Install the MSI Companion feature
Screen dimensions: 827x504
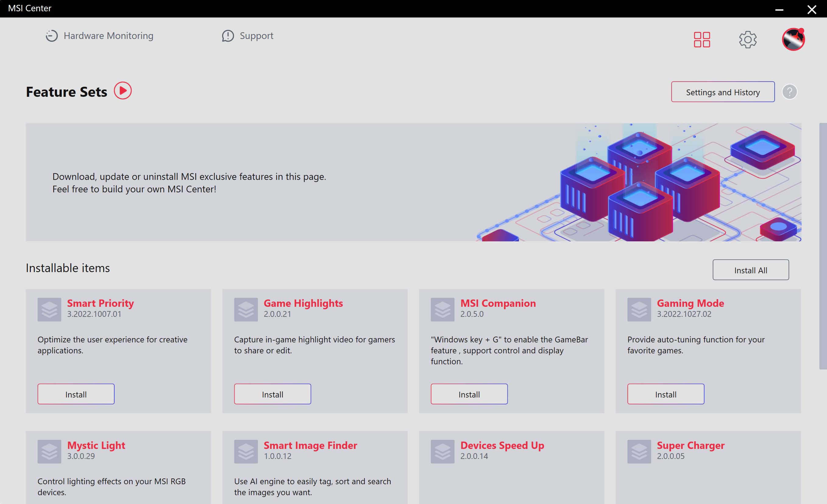click(x=468, y=394)
